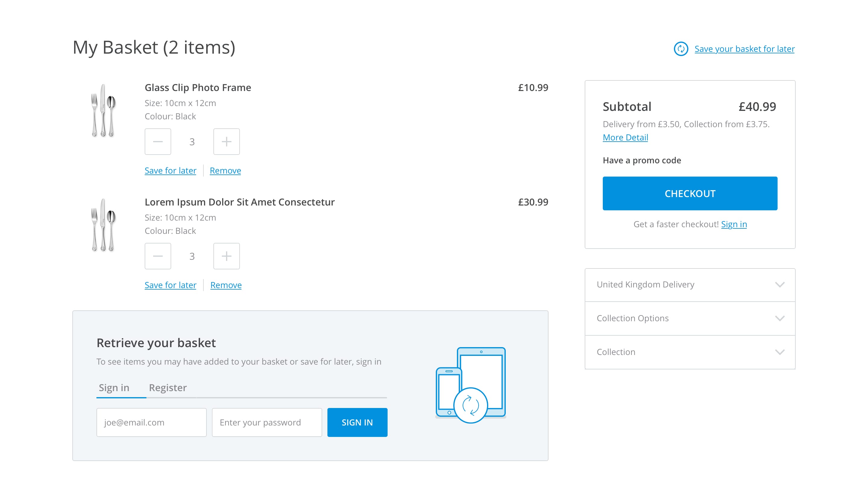The image size is (868, 502).
Task: Increase quantity of Glass Clip Photo Frame
Action: [x=226, y=142]
